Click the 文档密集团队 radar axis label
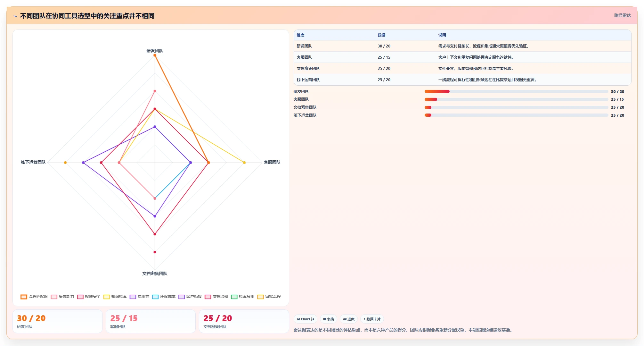 (x=155, y=274)
